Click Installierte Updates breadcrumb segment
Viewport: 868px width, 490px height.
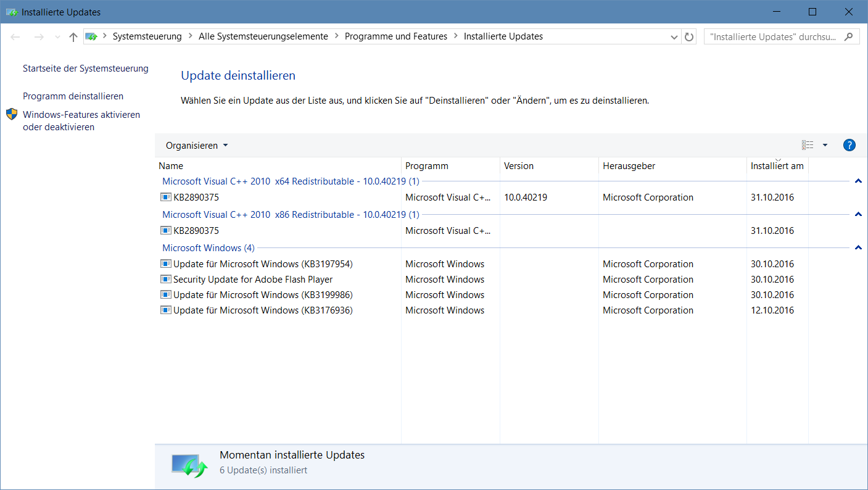503,36
